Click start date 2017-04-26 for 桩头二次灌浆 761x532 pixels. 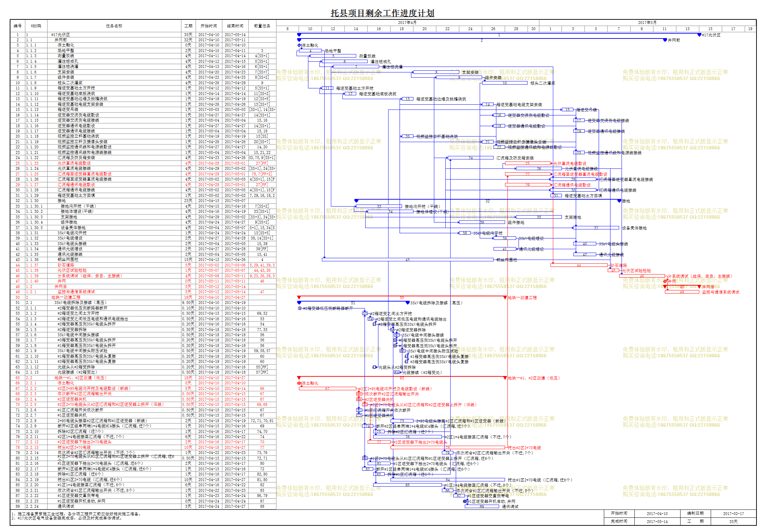(209, 83)
